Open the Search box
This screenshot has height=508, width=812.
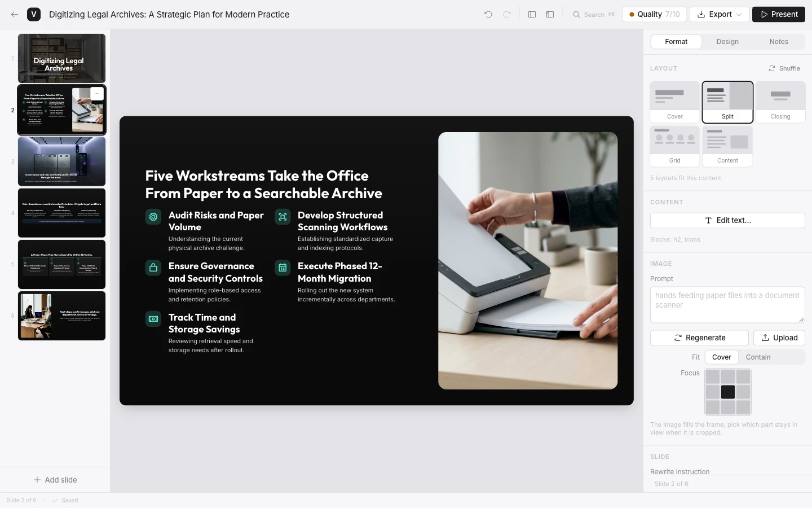pos(594,15)
